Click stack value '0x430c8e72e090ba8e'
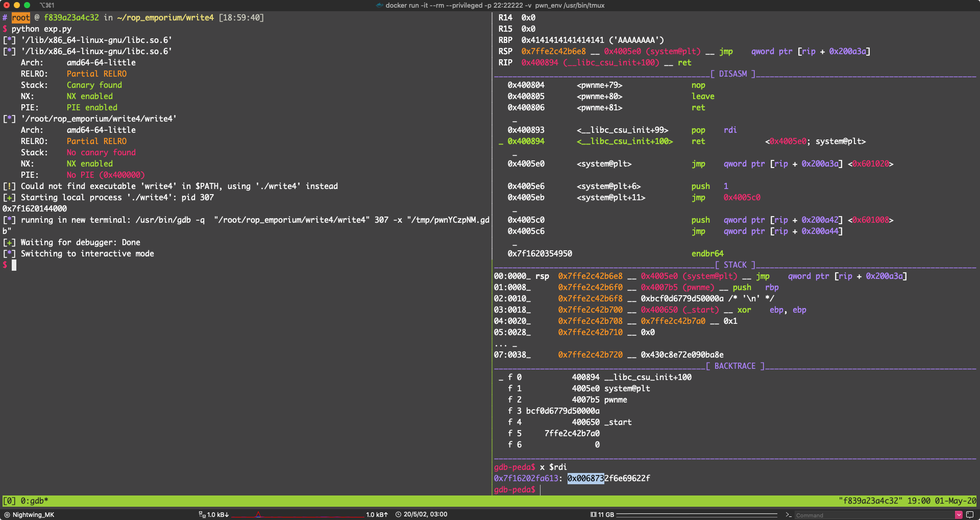Screen dimensions: 980x520 [x=682, y=354]
